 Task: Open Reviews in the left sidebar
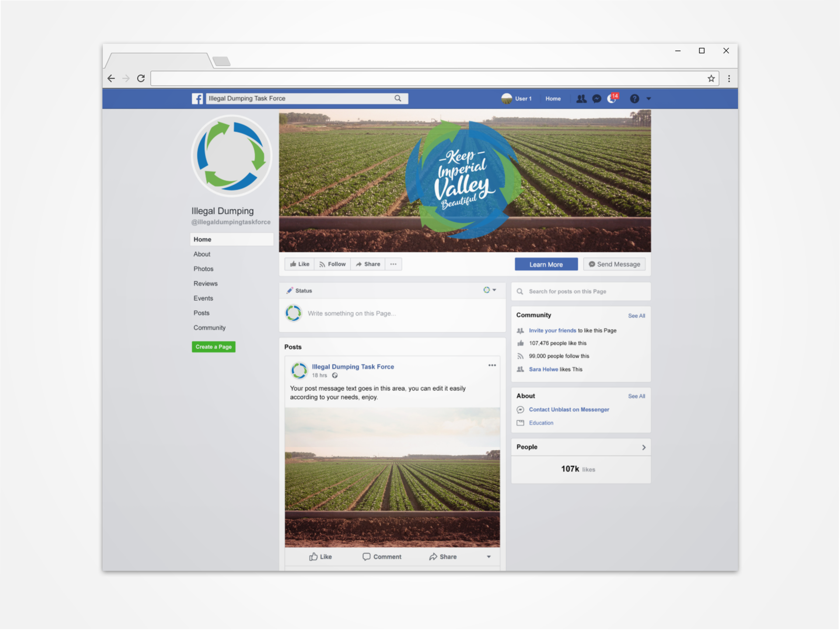[206, 283]
